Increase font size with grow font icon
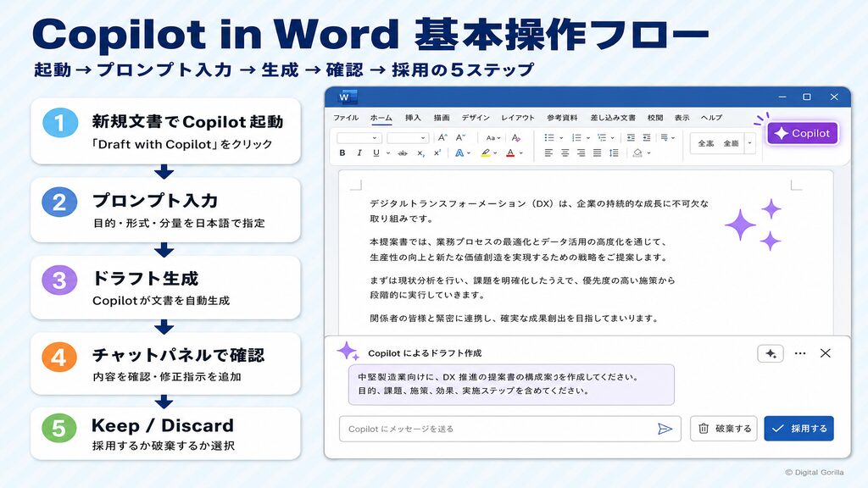The width and height of the screenshot is (868, 488). 442,138
